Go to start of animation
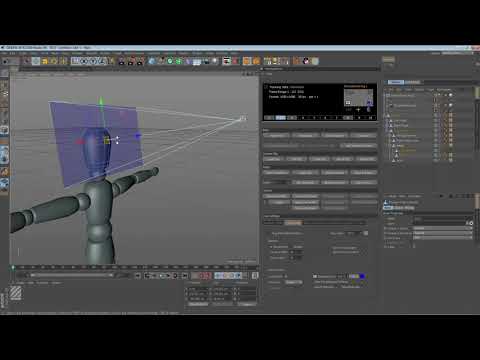The height and width of the screenshot is (360, 480). (x=137, y=276)
